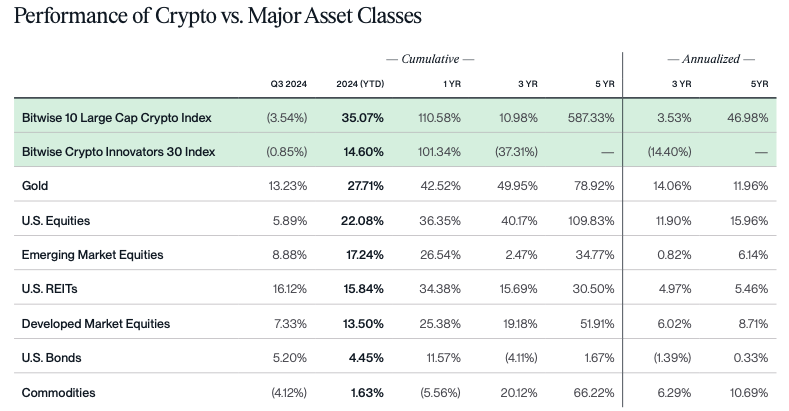Click the U.S. REITs row label
The image size is (789, 411).
pyautogui.click(x=50, y=289)
